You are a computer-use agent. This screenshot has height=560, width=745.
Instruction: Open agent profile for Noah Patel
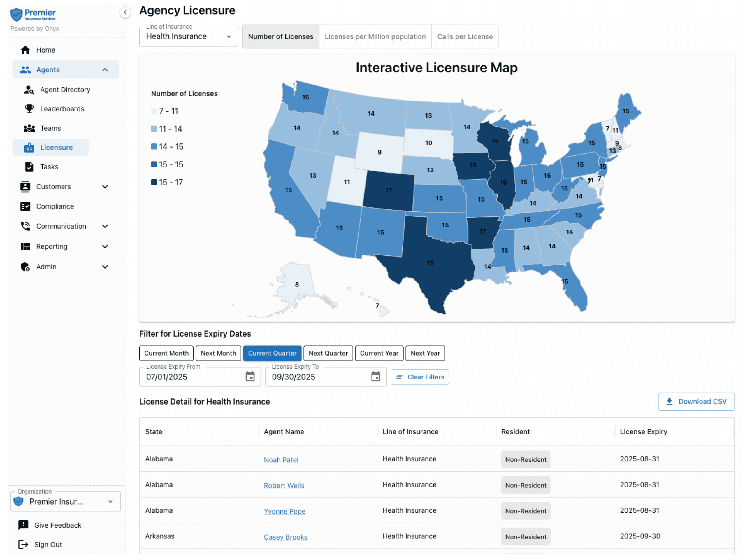tap(281, 460)
